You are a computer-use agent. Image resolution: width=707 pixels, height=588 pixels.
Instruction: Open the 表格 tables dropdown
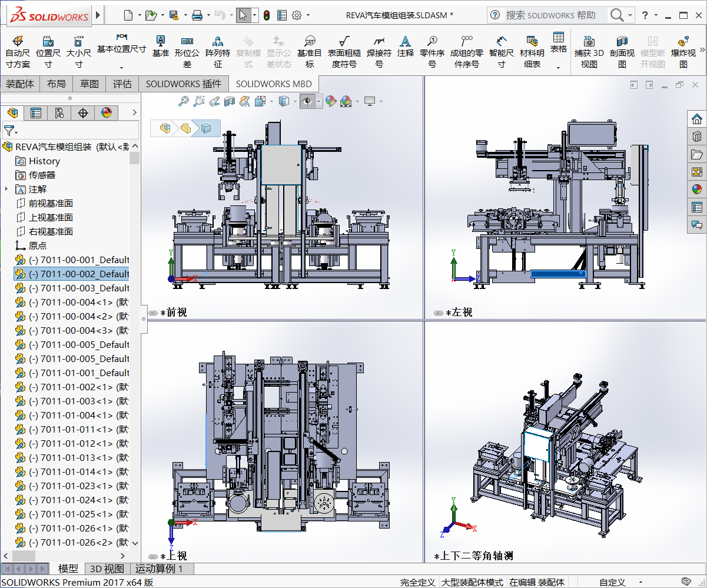558,68
